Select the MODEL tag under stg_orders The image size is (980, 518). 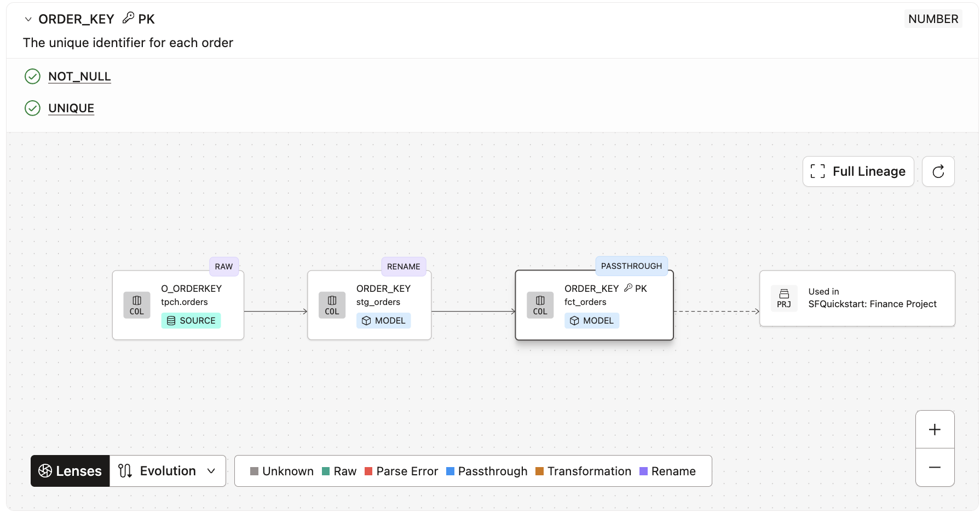384,321
